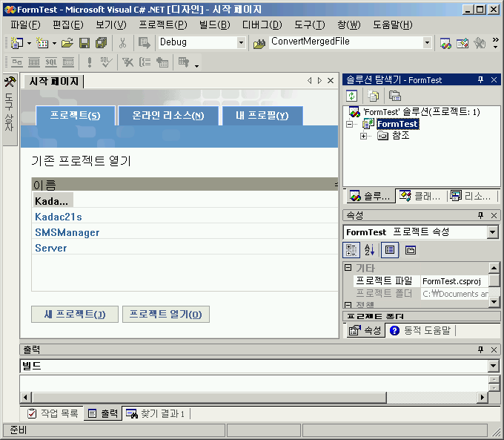Open the Add New Item dropdown arrow
Image resolution: width=504 pixels, height=440 pixels.
(54, 43)
